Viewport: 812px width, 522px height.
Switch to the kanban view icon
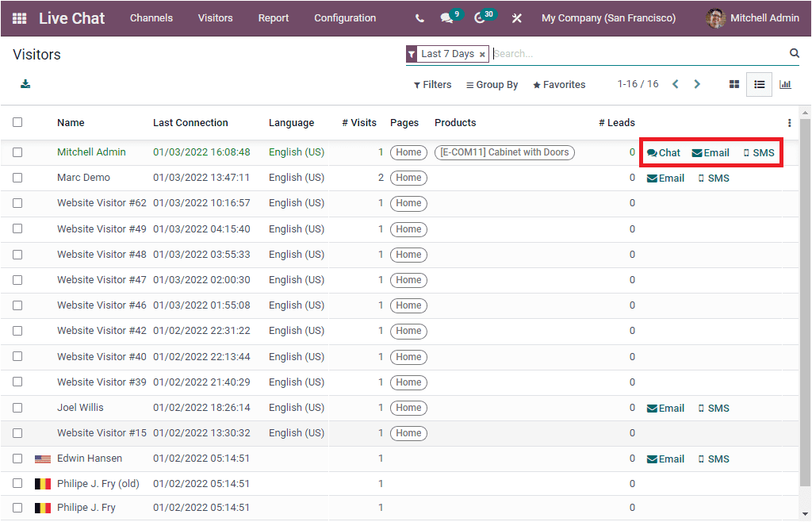[733, 84]
